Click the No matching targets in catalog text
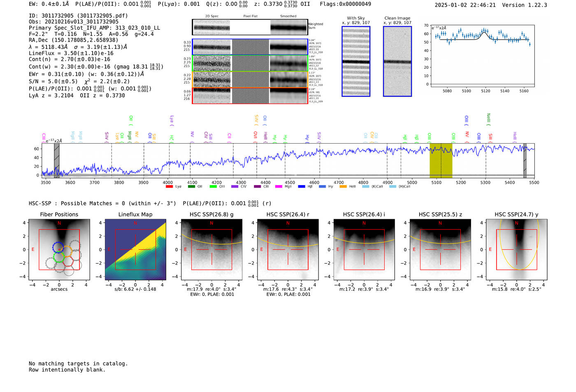Image resolution: width=576 pixels, height=392 pixels. click(x=78, y=364)
